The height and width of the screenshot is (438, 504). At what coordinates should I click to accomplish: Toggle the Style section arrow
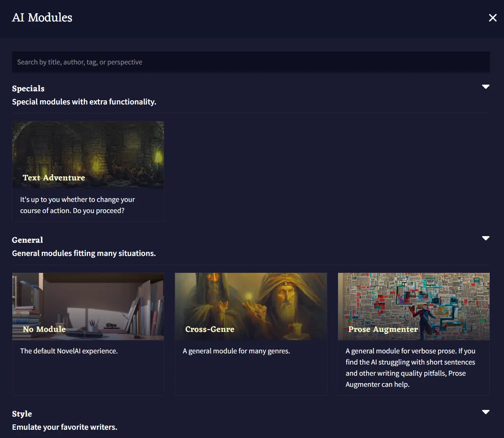tap(486, 412)
